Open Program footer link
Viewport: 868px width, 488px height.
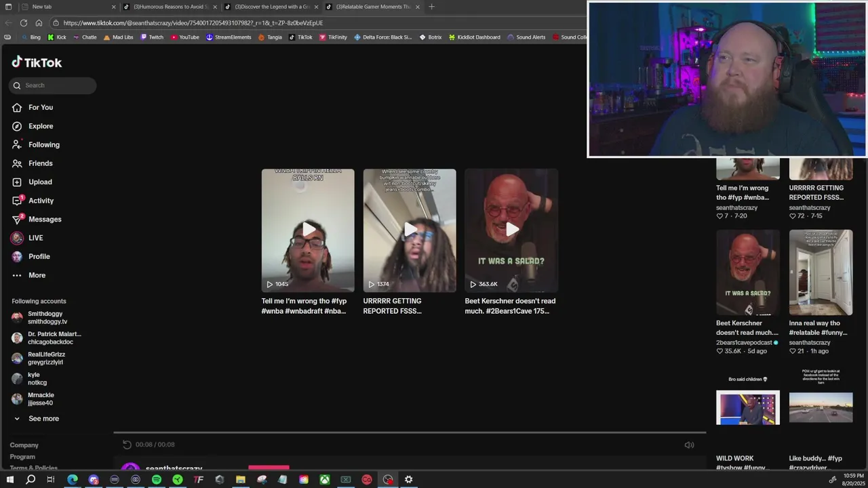point(22,457)
